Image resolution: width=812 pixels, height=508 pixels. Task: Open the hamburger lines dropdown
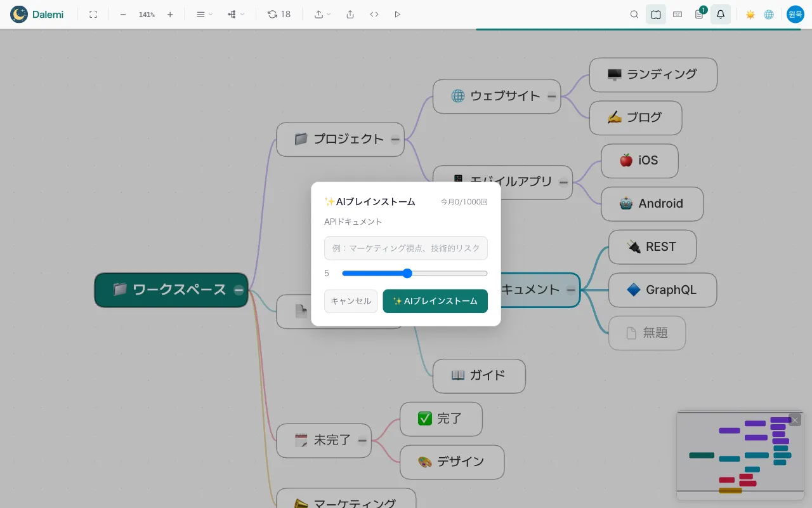pos(204,14)
